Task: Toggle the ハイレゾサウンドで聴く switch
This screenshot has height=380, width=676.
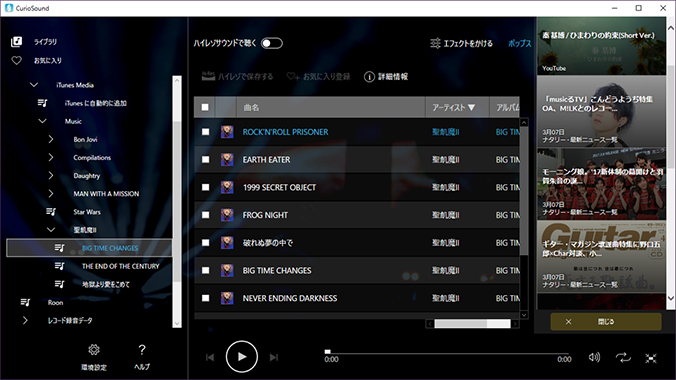Action: tap(272, 43)
